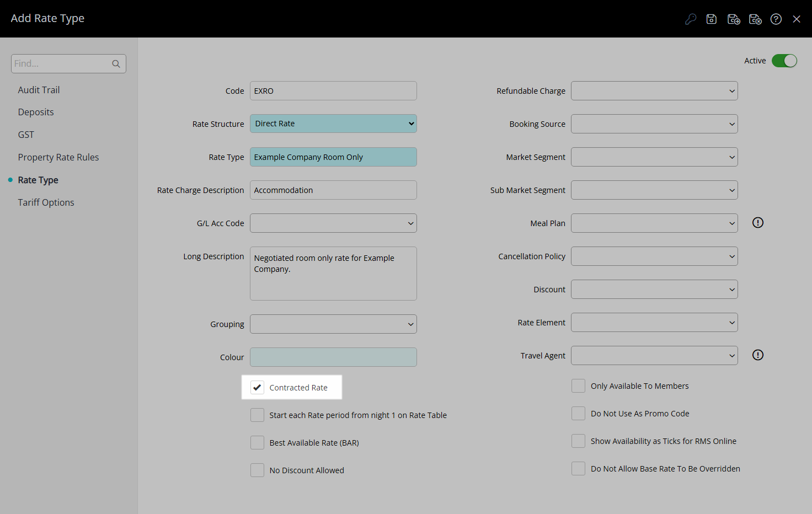The image size is (812, 514).
Task: Click the Rate Type name field
Action: coord(333,157)
